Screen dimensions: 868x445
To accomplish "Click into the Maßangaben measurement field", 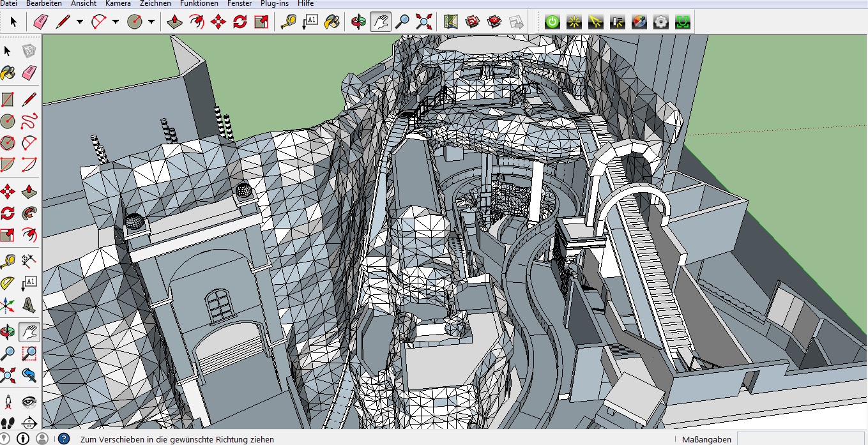I will coord(802,439).
